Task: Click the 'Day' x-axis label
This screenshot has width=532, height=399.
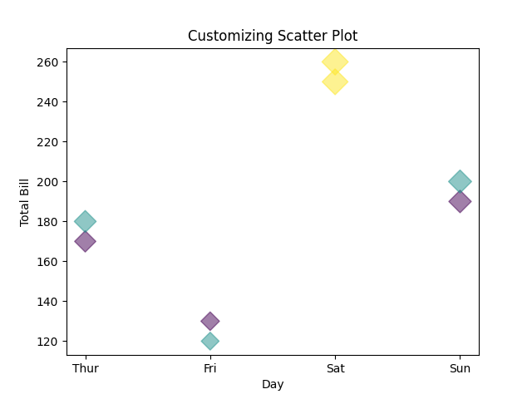Action: click(273, 384)
